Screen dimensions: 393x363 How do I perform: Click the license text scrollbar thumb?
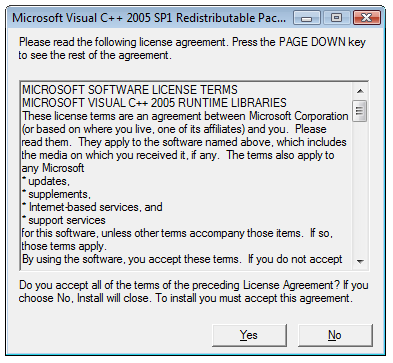(x=360, y=111)
